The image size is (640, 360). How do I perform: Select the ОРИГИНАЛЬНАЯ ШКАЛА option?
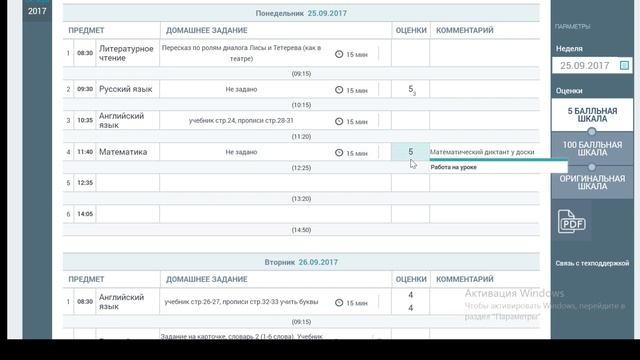tap(592, 182)
